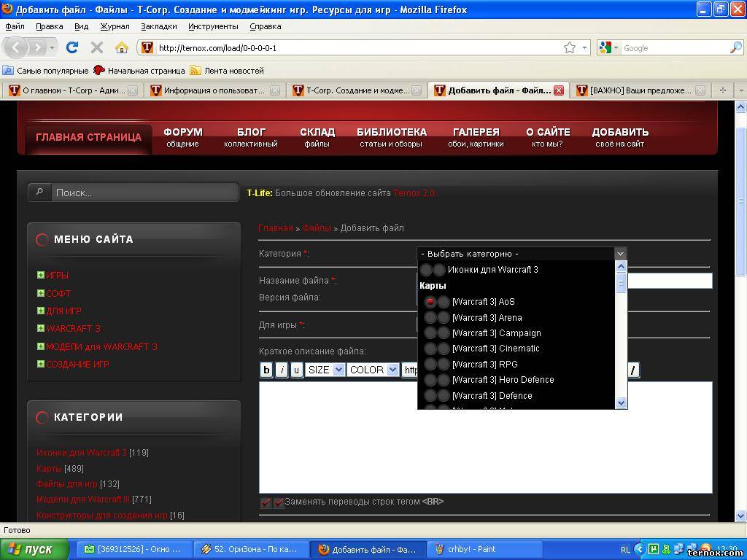
Task: Click the Windows 'пуск' Start button
Action: [x=34, y=550]
